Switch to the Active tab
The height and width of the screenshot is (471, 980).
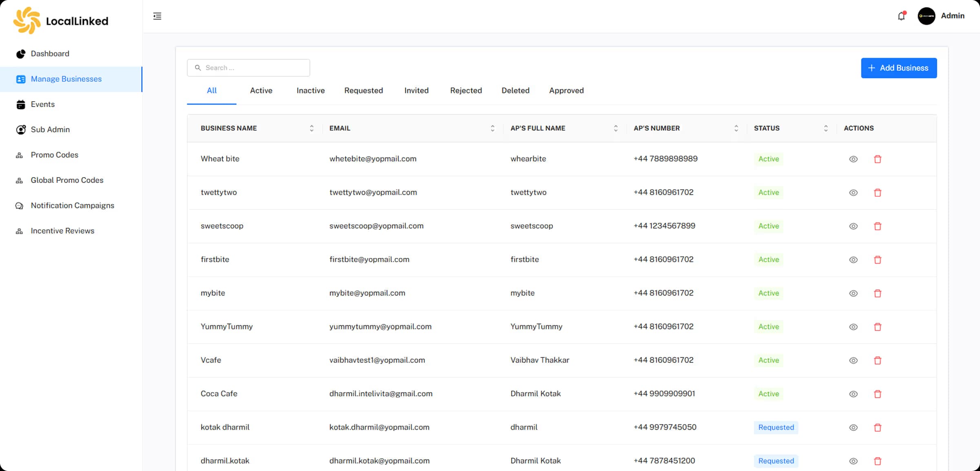pyautogui.click(x=261, y=91)
